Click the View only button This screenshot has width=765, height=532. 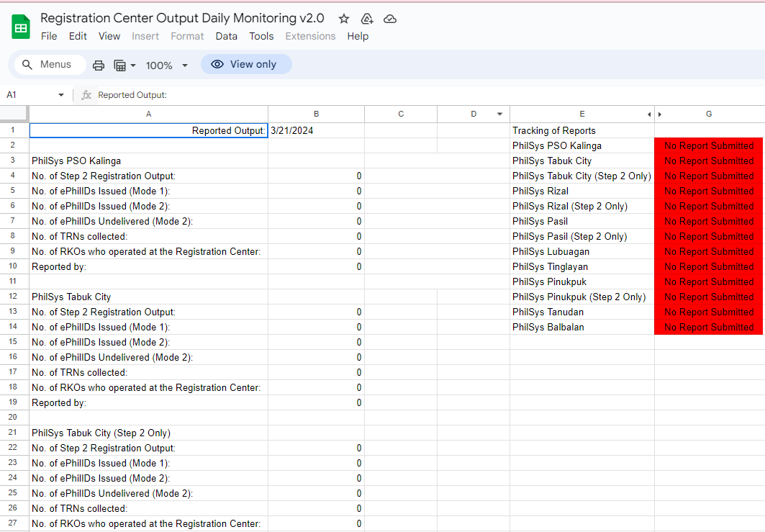[x=246, y=64]
